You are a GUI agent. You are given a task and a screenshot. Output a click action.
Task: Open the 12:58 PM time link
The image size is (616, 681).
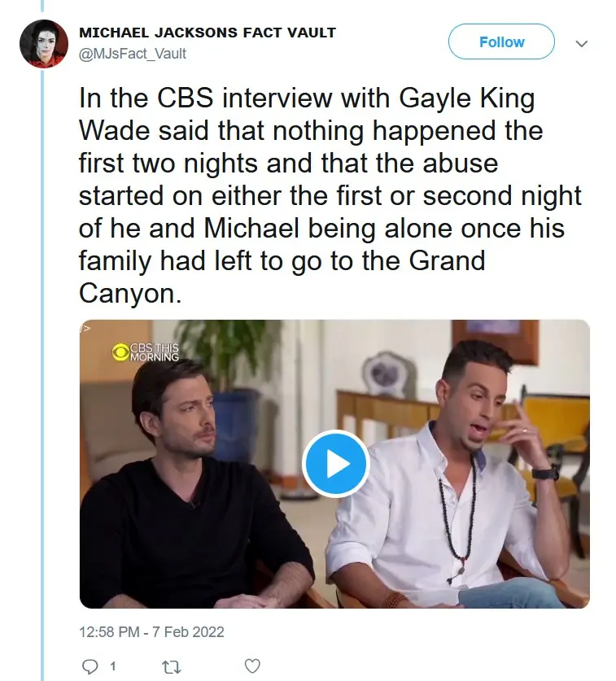[x=109, y=631]
